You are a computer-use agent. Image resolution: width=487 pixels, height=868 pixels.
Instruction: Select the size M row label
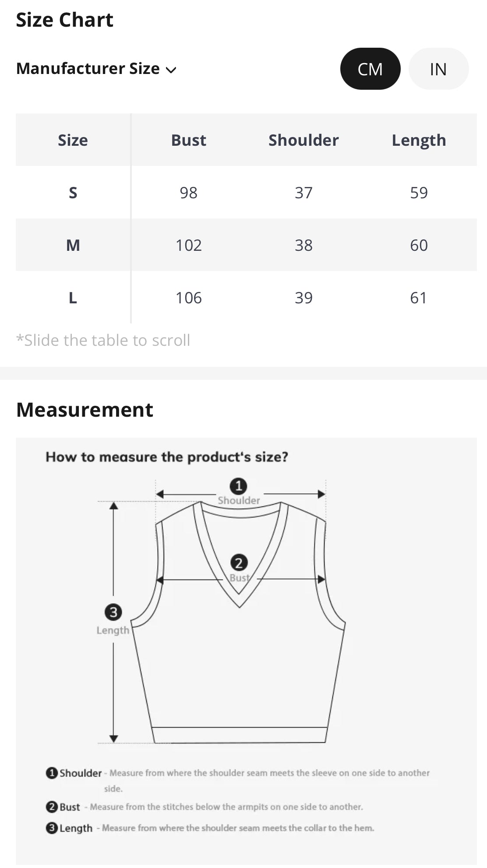point(73,245)
